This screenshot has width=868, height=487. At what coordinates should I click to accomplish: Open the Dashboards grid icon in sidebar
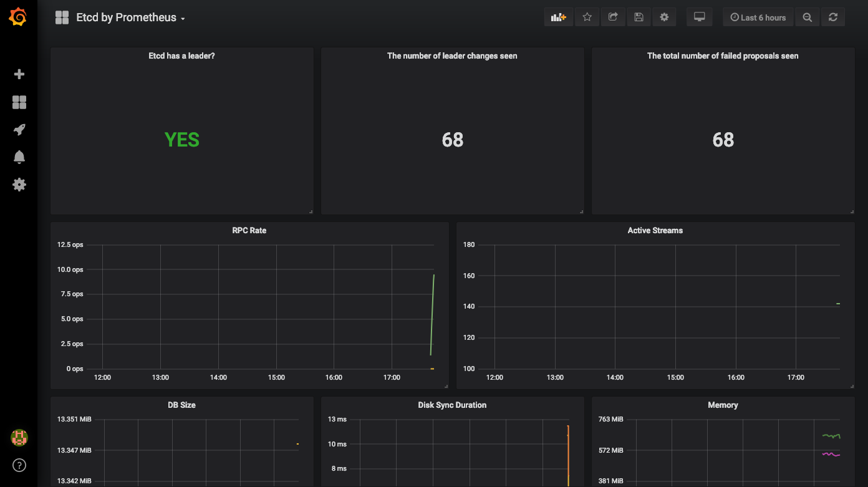click(19, 102)
